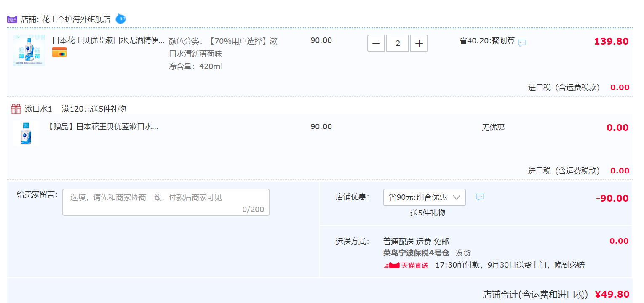644x303 pixels.
Task: Open the 省90元:组合优惠 store discount dropdown
Action: 425,197
